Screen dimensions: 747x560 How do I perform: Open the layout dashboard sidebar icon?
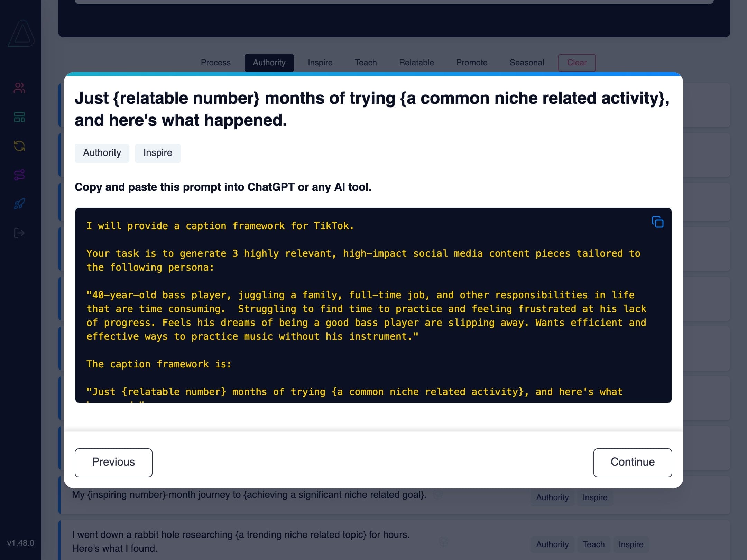coord(19,117)
